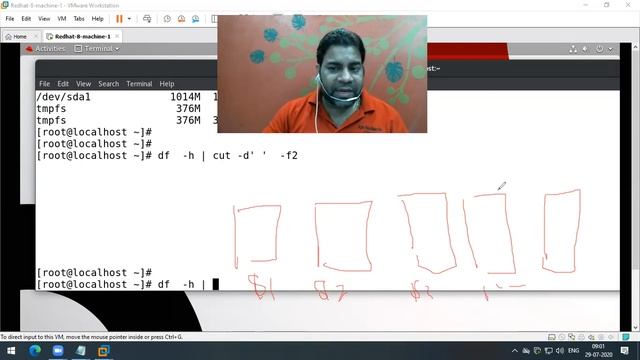Click the VMware status bar hard disk icon
The image size is (640, 360).
pos(551,337)
